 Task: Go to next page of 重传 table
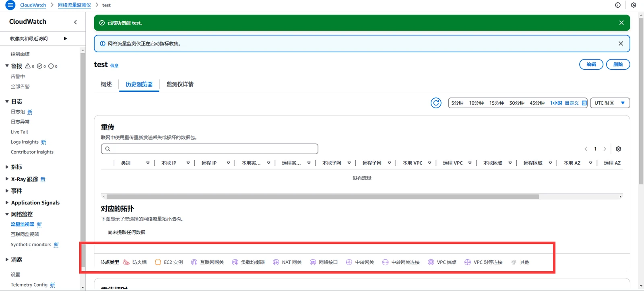[x=605, y=149]
